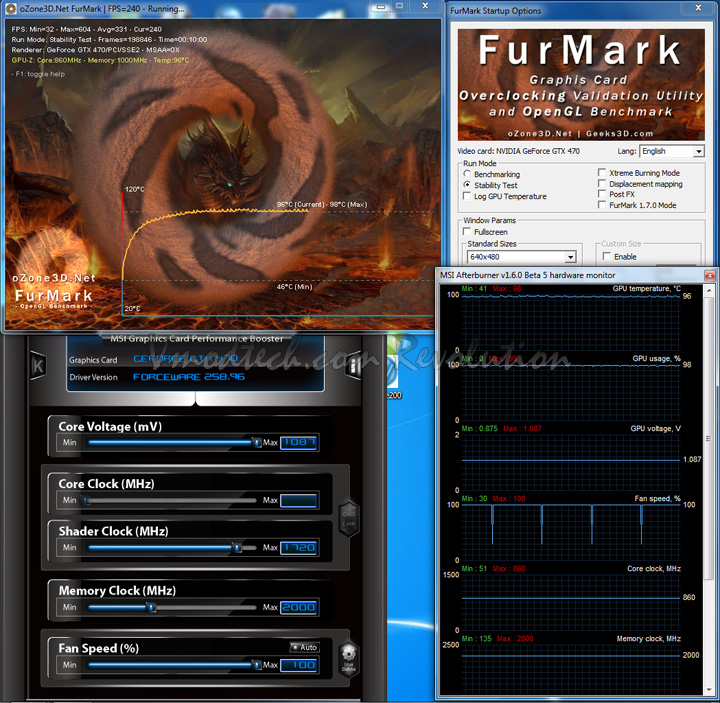720x703 pixels.
Task: Open User Define fan settings gear icon
Action: click(x=349, y=658)
